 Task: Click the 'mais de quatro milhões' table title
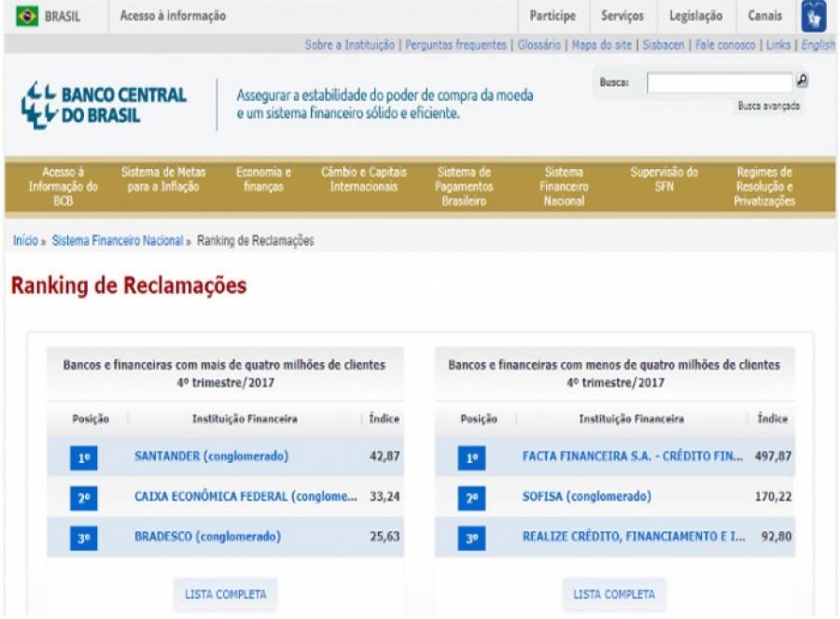point(224,373)
